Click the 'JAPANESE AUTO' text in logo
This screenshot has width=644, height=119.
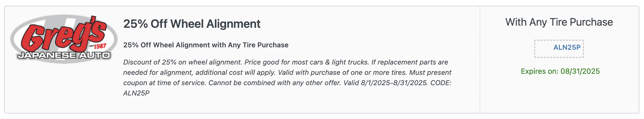64,55
